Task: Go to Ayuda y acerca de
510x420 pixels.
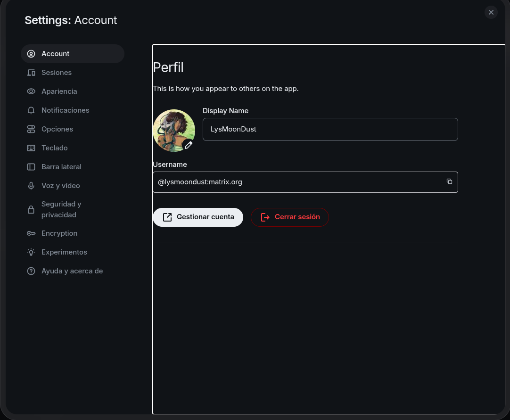Action: pyautogui.click(x=72, y=271)
